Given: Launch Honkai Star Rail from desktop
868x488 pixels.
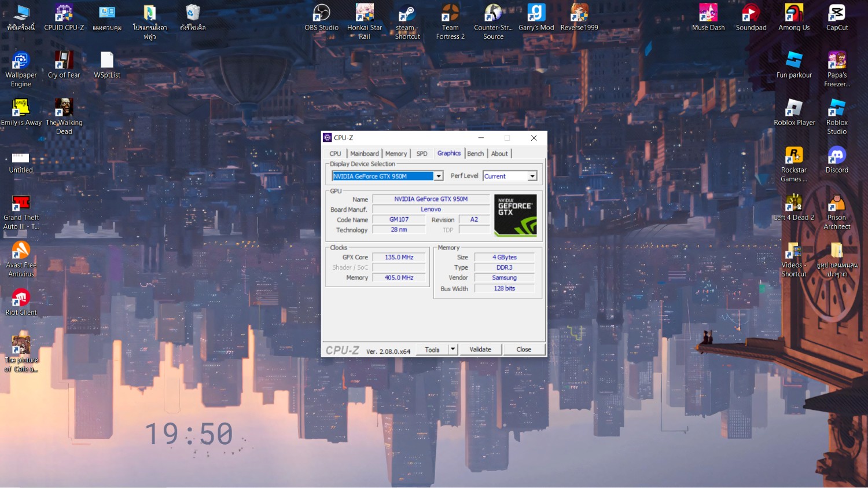Looking at the screenshot, I should click(x=365, y=21).
